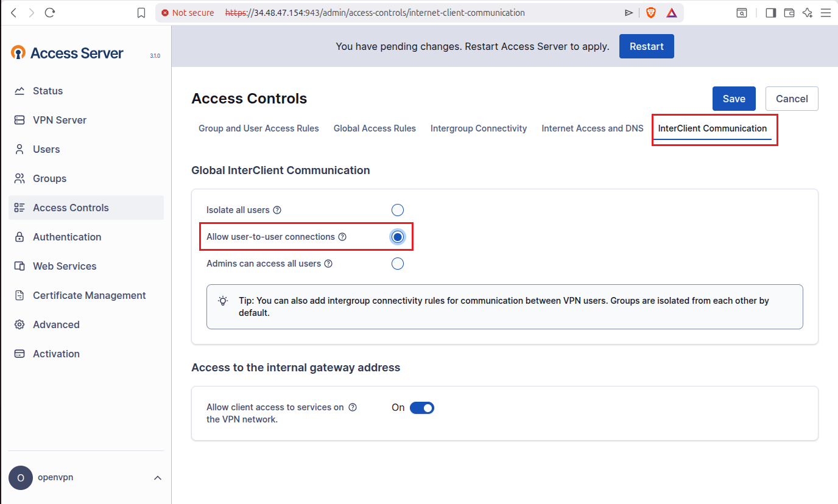Click the Global InterClient Communication heading

coord(281,170)
